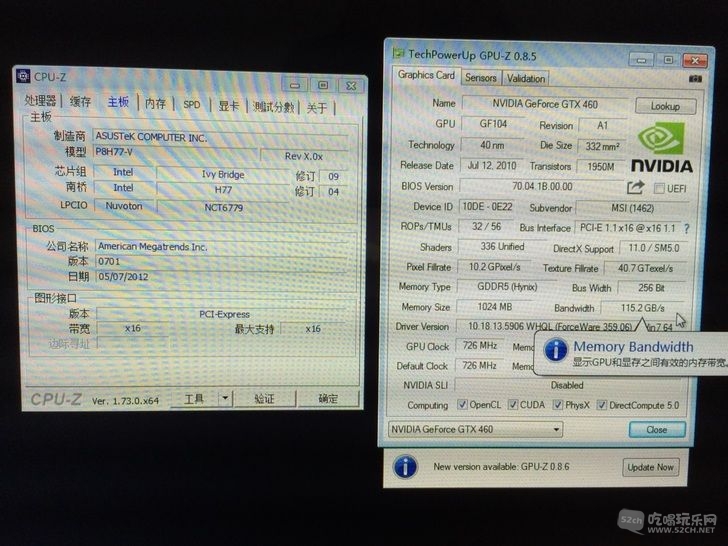
Task: Click the ASUSTeK COMPUTER INC. manufacturer field
Action: 220,137
